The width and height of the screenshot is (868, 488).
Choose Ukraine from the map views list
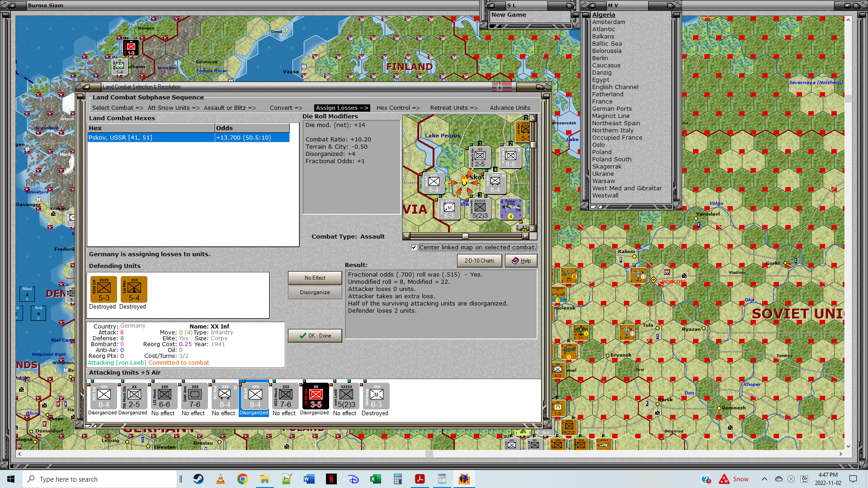coord(603,174)
